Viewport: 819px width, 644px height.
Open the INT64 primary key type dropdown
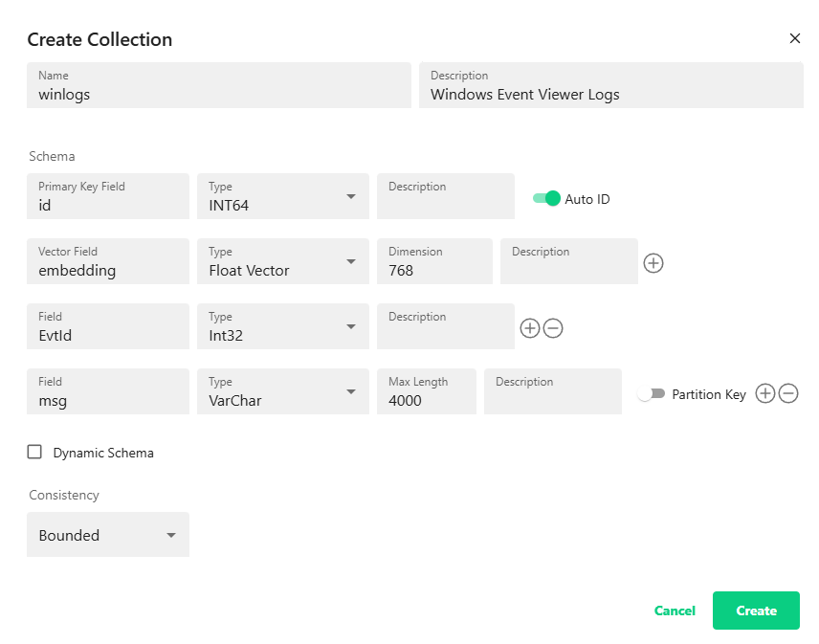pyautogui.click(x=283, y=196)
